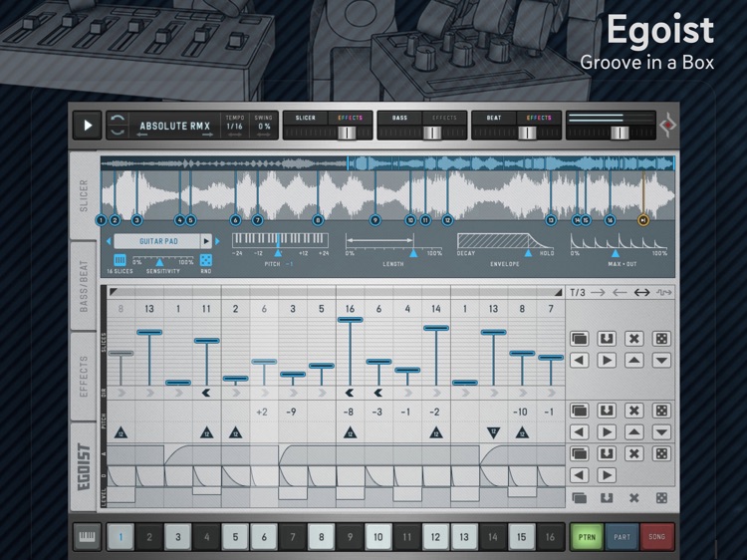
Task: Adjust the SENSITIVITY slider
Action: [x=159, y=262]
